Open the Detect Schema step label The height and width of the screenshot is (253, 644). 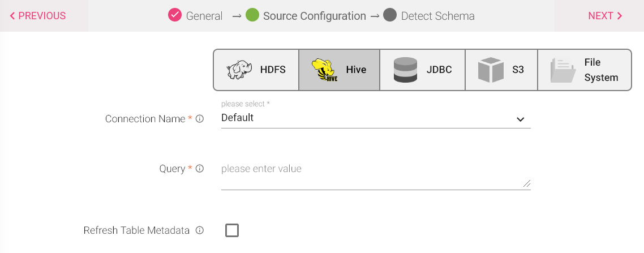438,16
